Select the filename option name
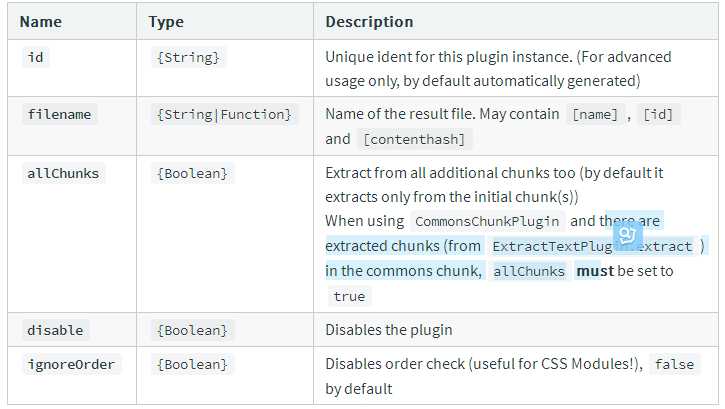 tap(59, 114)
